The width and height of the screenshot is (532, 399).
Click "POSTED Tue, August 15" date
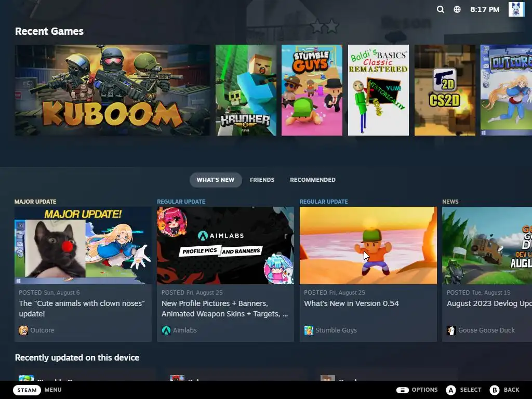478,292
